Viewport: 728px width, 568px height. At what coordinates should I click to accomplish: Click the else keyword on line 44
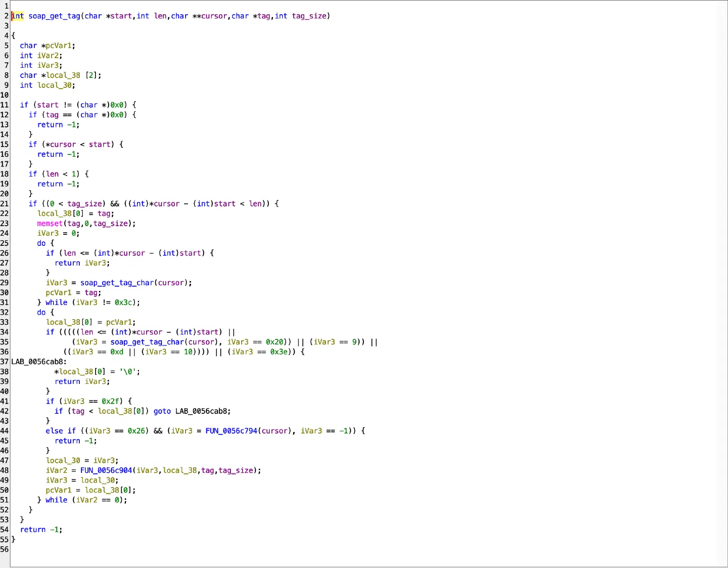coord(55,431)
